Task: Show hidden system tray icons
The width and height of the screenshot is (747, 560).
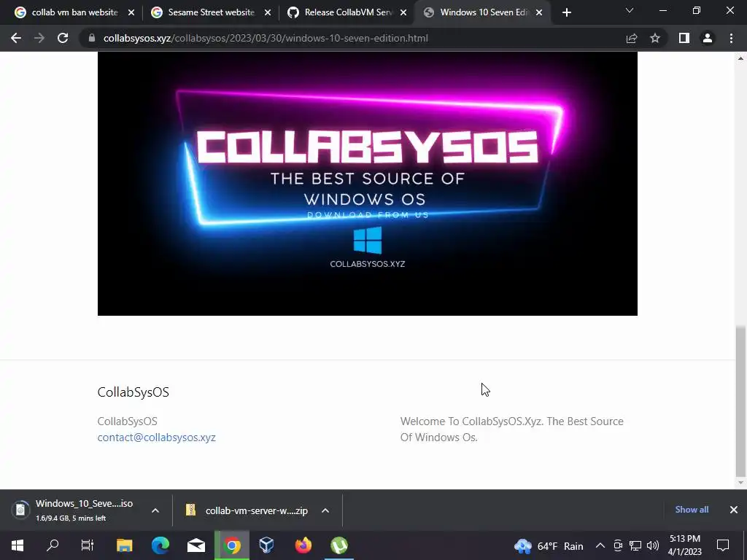Action: pos(600,545)
